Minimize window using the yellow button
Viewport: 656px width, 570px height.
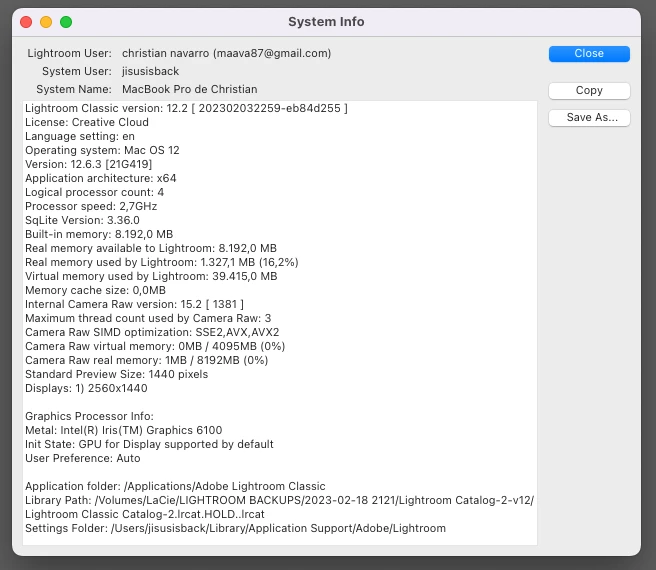point(46,22)
